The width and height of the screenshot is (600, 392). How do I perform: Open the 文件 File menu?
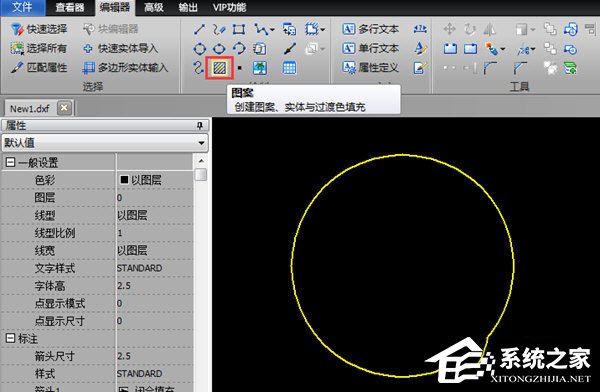coord(22,7)
